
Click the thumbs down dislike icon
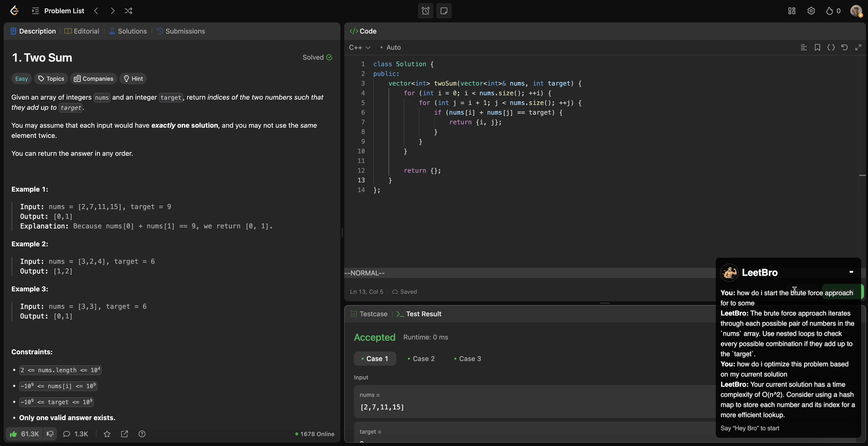tap(50, 434)
